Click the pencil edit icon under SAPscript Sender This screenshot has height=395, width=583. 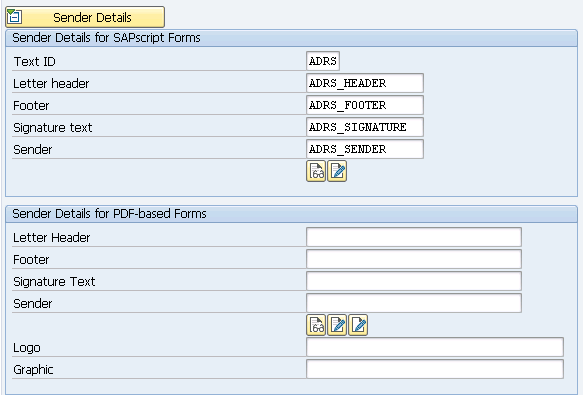[x=337, y=171]
